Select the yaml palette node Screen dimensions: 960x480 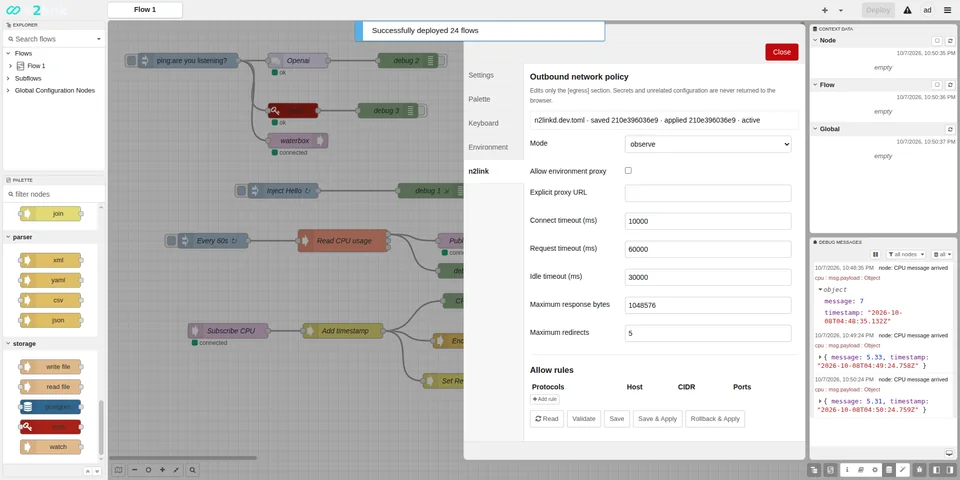pos(51,280)
